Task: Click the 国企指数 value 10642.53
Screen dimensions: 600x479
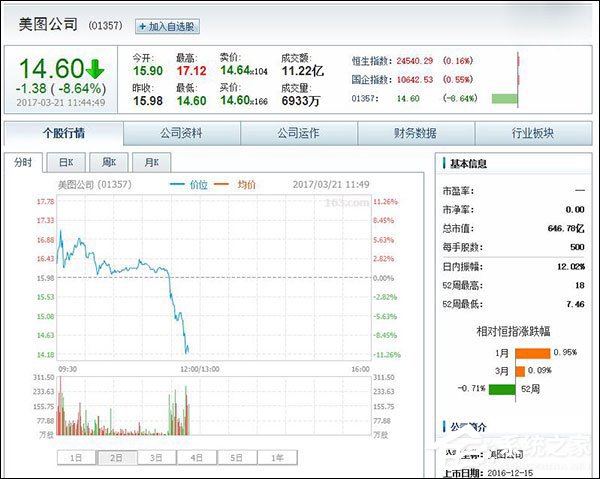Action: (x=414, y=80)
